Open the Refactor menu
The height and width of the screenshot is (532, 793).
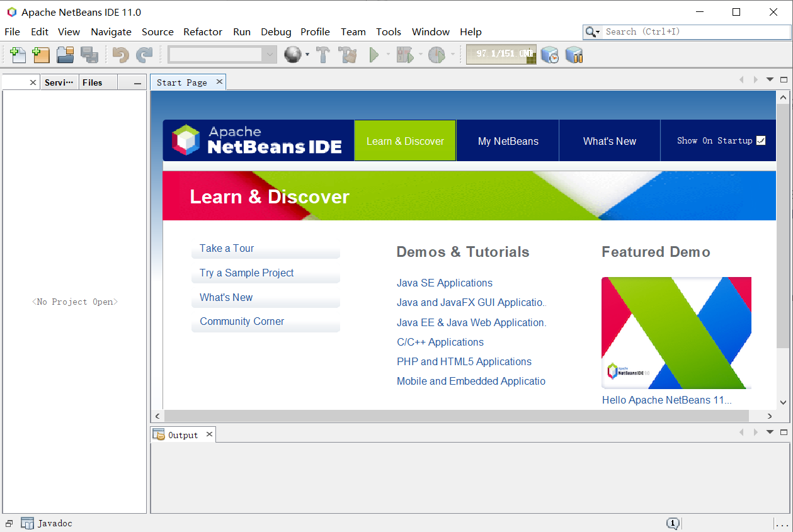(203, 31)
